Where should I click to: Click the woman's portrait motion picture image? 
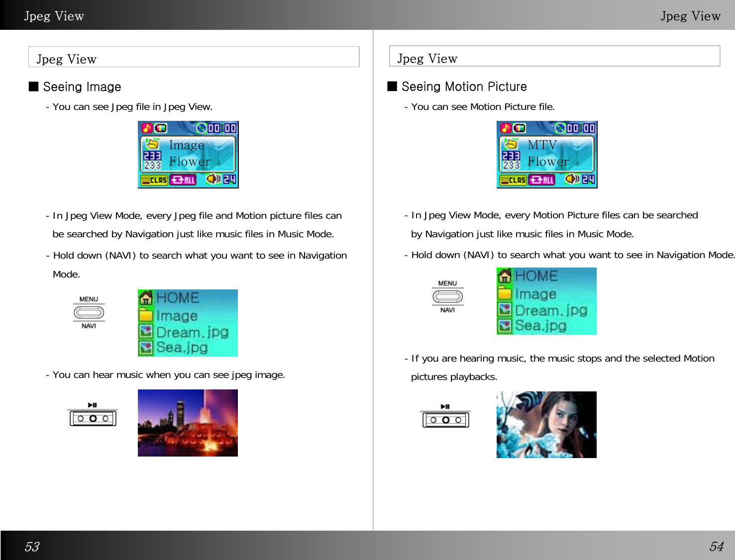[x=546, y=425]
